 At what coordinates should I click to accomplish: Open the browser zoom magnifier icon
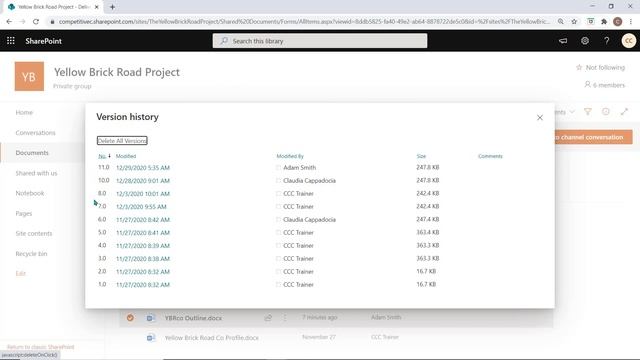click(x=561, y=22)
